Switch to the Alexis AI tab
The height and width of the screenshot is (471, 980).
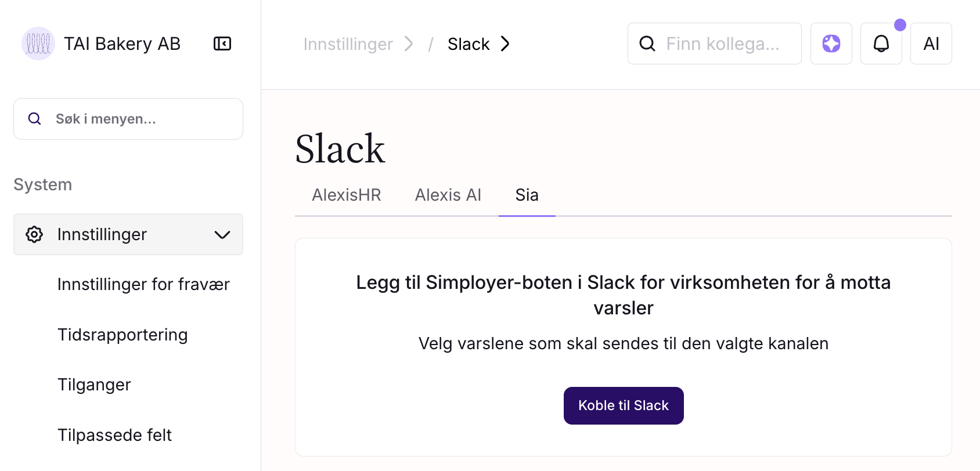(x=448, y=195)
